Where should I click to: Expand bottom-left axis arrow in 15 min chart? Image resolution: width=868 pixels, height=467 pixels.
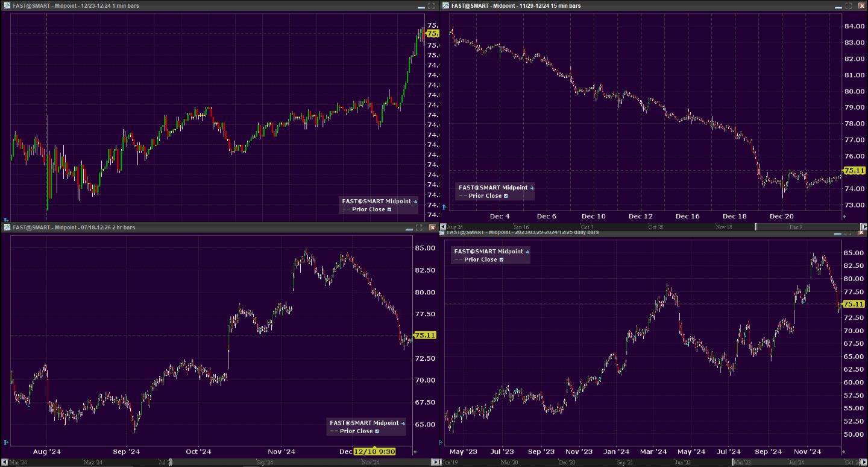pos(445,207)
